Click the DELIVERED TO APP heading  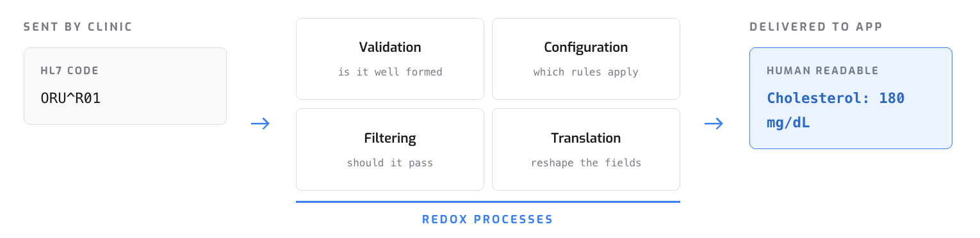815,27
